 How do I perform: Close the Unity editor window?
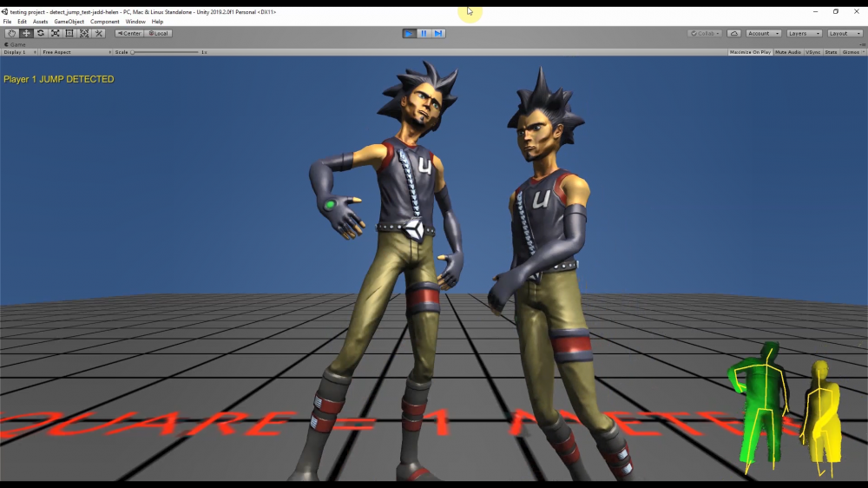coord(857,11)
